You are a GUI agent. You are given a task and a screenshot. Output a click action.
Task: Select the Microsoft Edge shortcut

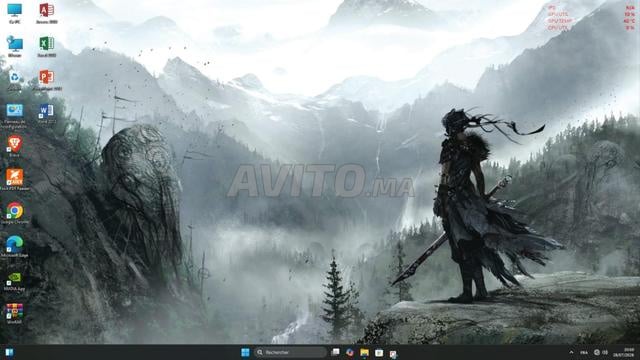click(x=14, y=247)
